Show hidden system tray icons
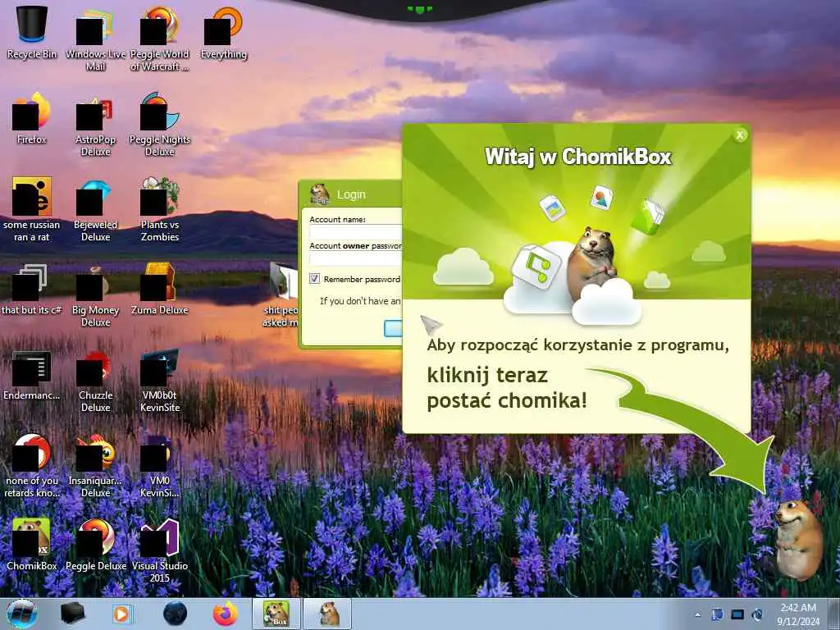 (697, 614)
